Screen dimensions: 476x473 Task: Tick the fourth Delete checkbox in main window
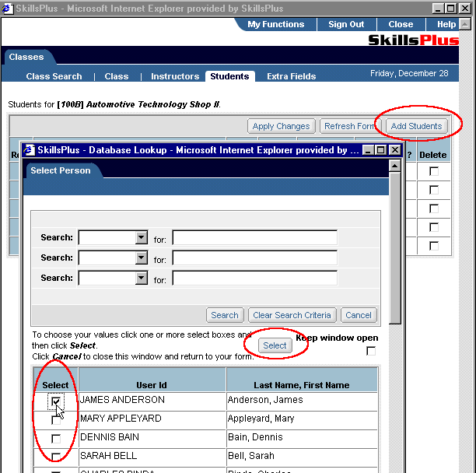pos(434,227)
